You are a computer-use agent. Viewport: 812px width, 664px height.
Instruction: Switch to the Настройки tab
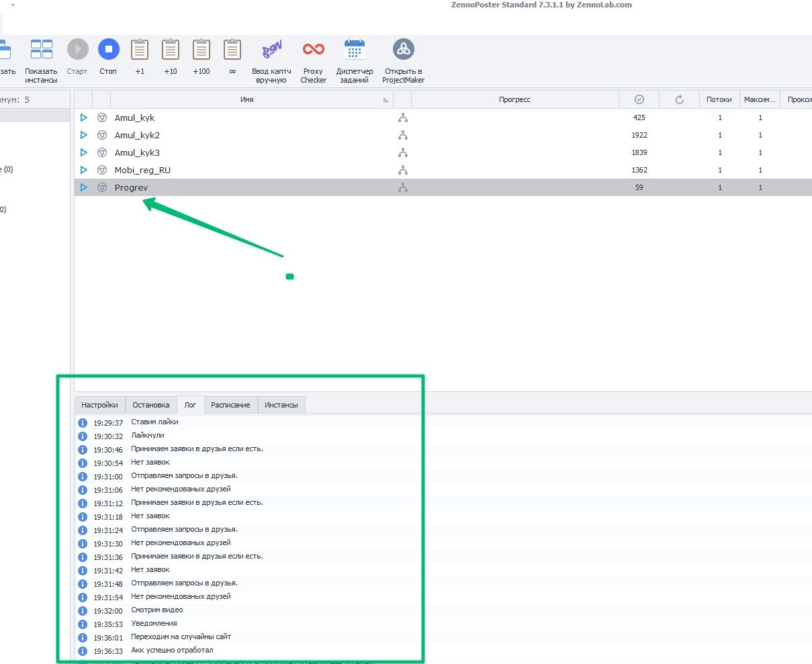point(99,405)
